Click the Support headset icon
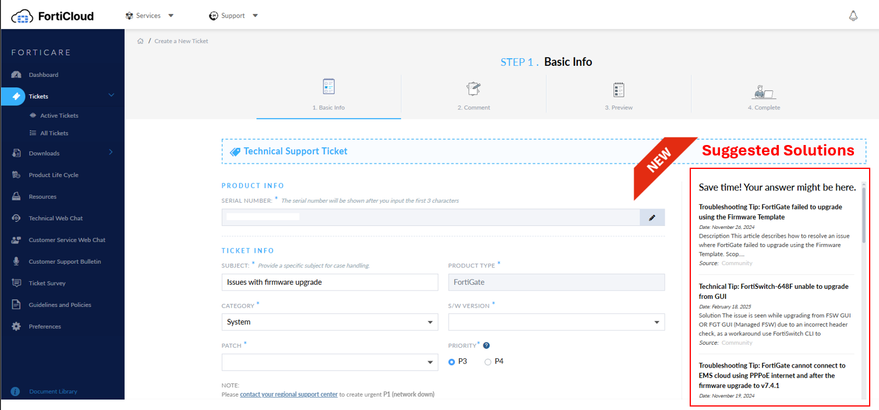The width and height of the screenshot is (879, 410). tap(213, 16)
